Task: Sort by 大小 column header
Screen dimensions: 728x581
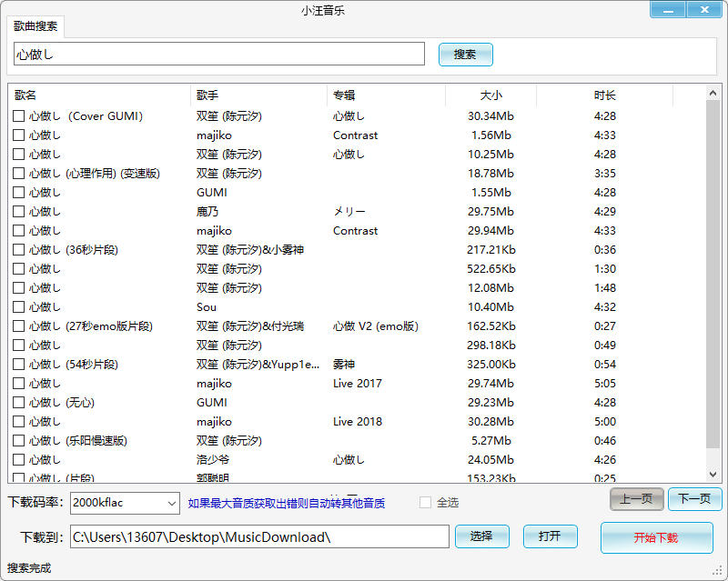Action: (x=490, y=95)
